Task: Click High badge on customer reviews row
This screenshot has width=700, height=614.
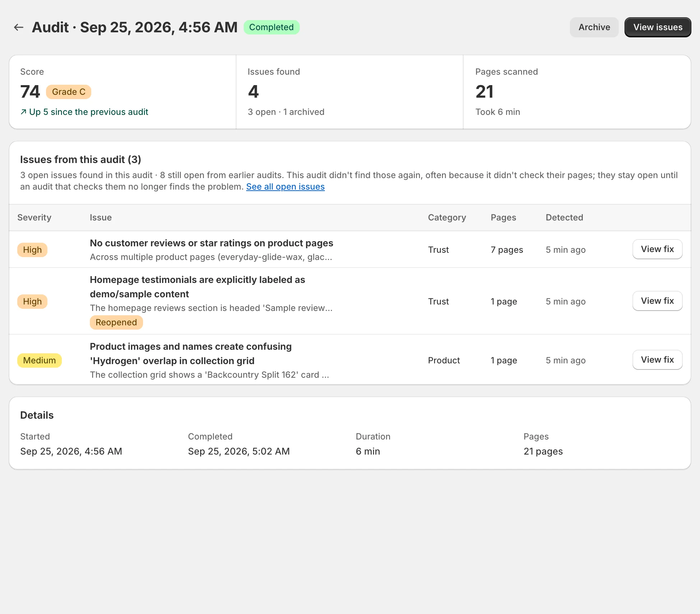Action: (x=32, y=250)
